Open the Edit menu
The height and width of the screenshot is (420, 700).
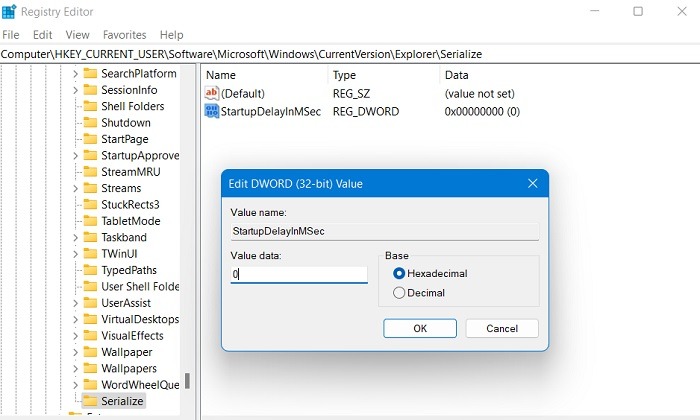point(42,35)
